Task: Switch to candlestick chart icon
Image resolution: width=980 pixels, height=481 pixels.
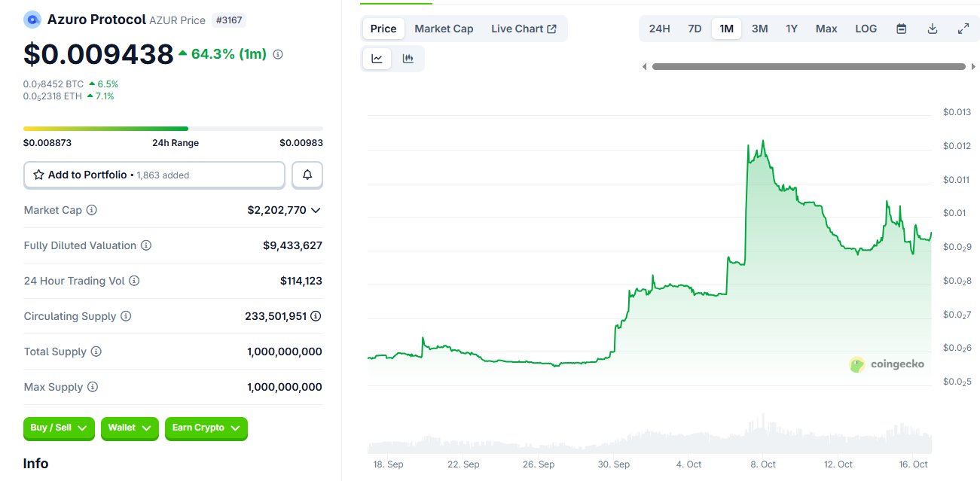Action: pos(408,59)
